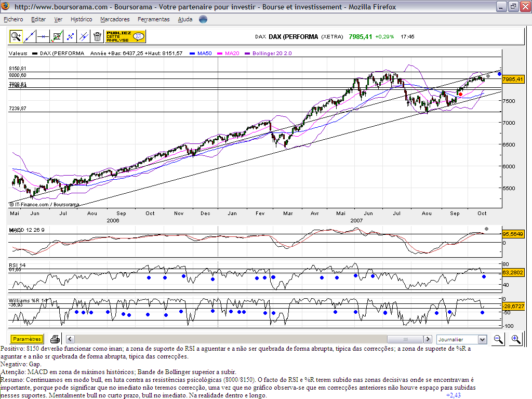This screenshot has height=399, width=532.
Task: Click the red dot marker on price chart
Action: click(460, 95)
